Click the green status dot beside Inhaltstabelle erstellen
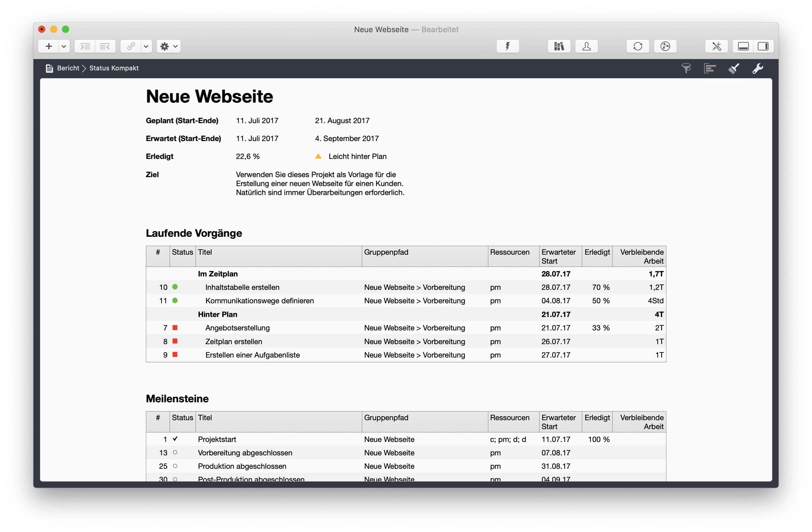The image size is (812, 532). (x=175, y=287)
